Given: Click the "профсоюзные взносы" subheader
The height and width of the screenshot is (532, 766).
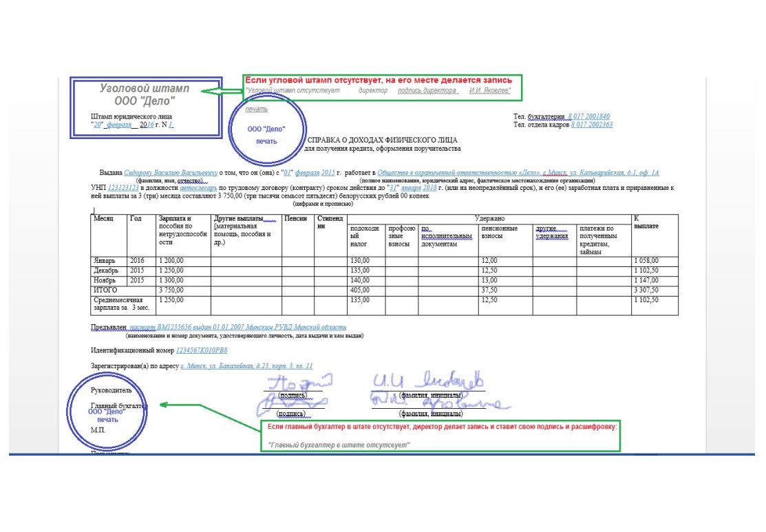Looking at the screenshot, I should [x=401, y=236].
